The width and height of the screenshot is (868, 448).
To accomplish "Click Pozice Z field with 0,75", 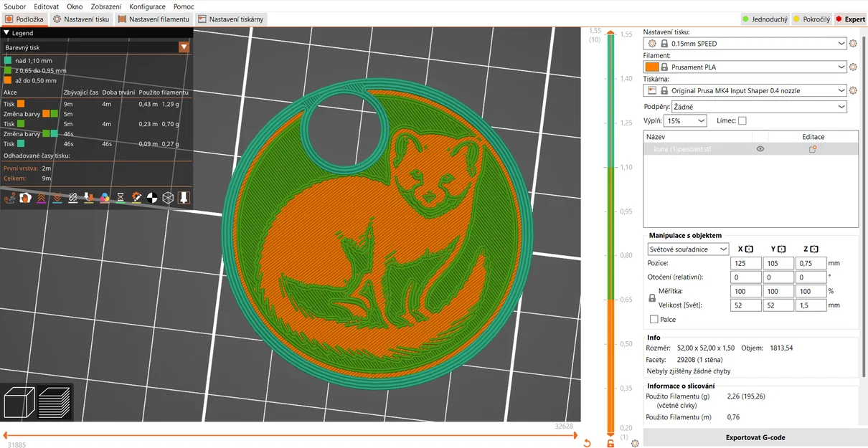I will pos(811,263).
